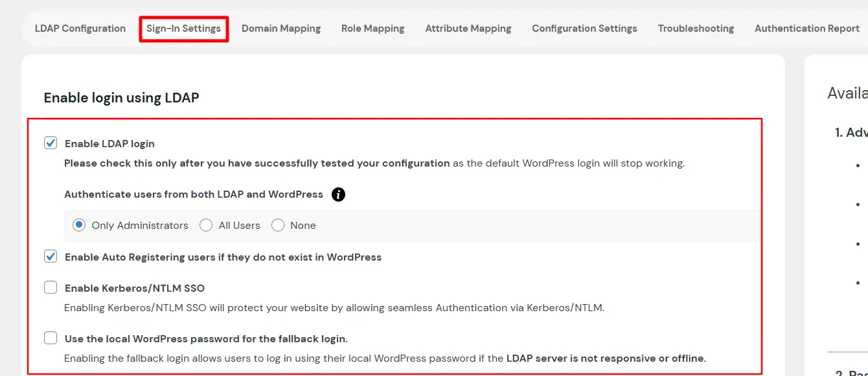Choose the None authentication option
The height and width of the screenshot is (376, 868).
click(278, 224)
